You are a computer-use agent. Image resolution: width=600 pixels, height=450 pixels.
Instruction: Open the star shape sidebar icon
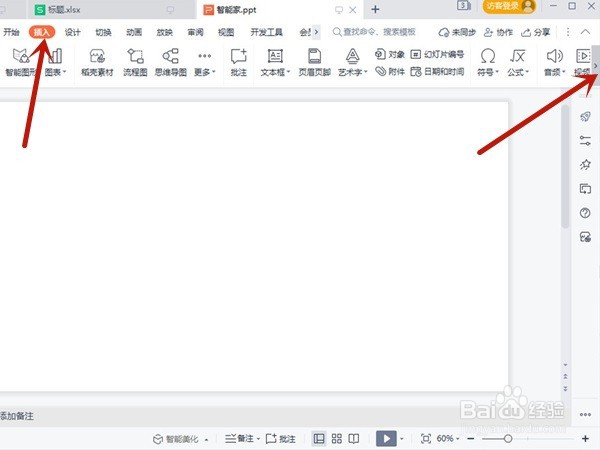[x=585, y=165]
